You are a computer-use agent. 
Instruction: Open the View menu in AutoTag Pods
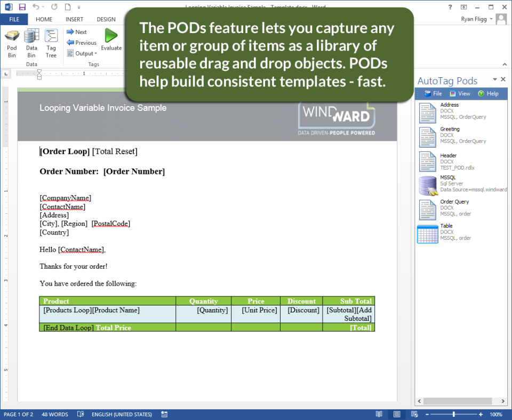pos(460,94)
